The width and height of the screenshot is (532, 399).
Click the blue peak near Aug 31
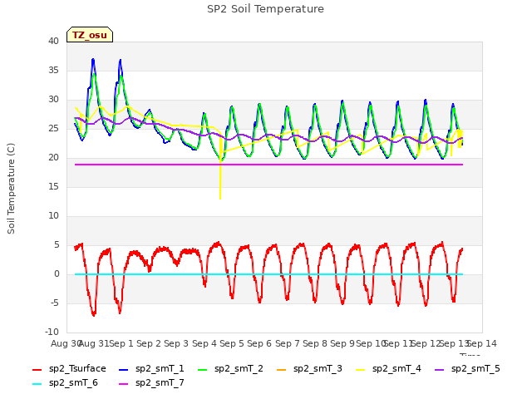(x=93, y=61)
